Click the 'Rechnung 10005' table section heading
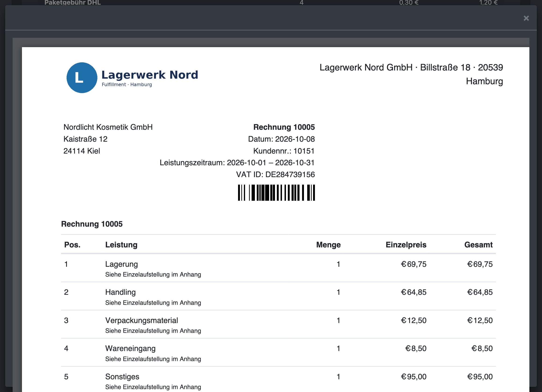 coord(92,224)
